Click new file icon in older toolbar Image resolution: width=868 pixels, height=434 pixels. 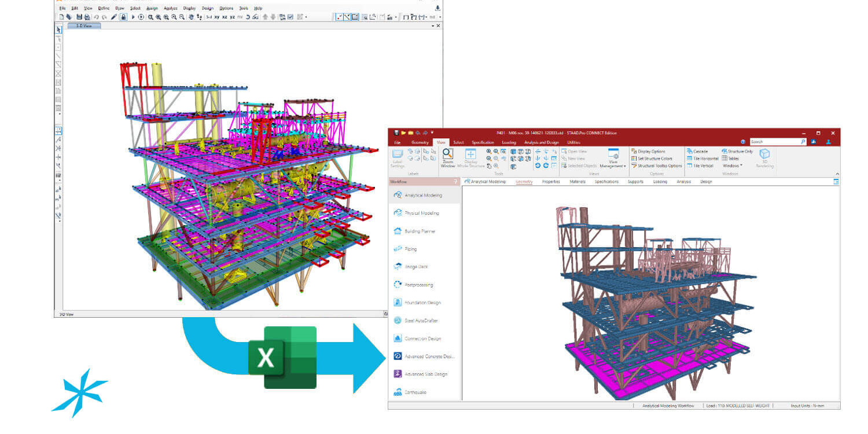(61, 17)
